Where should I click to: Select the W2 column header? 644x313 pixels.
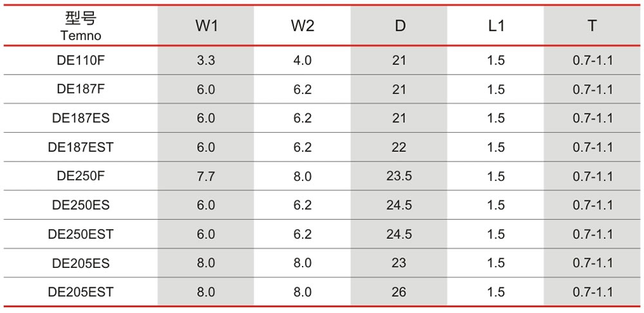302,26
